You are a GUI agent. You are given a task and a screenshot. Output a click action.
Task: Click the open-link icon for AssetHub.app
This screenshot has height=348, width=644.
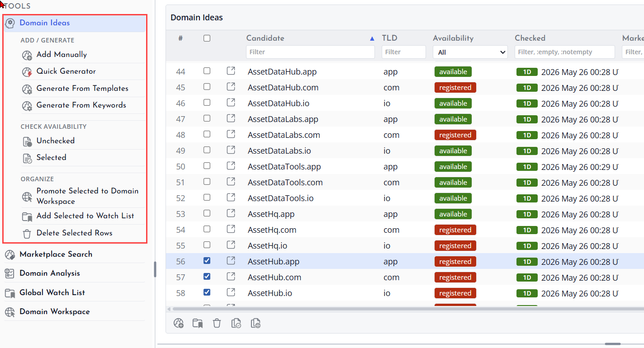coord(231,261)
